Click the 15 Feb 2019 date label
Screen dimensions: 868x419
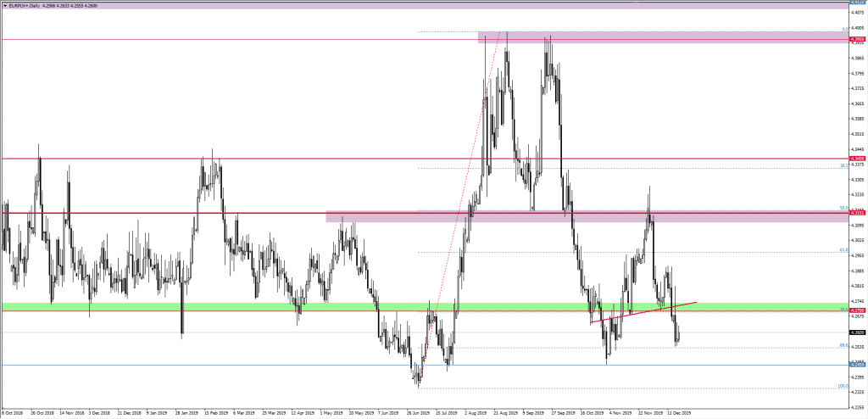pyautogui.click(x=216, y=413)
